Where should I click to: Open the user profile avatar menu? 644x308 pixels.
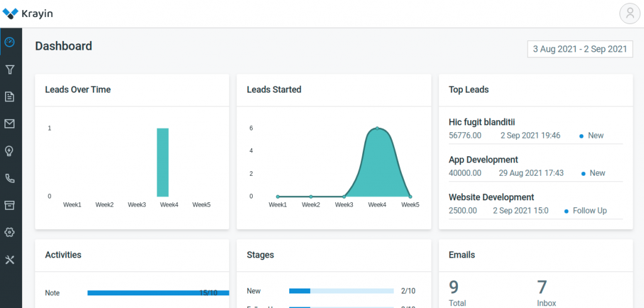coord(630,14)
